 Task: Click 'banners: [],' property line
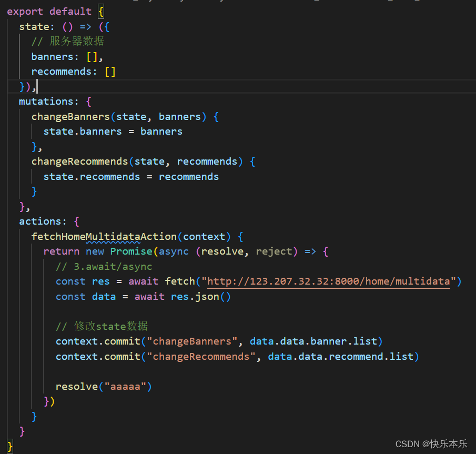coord(67,56)
